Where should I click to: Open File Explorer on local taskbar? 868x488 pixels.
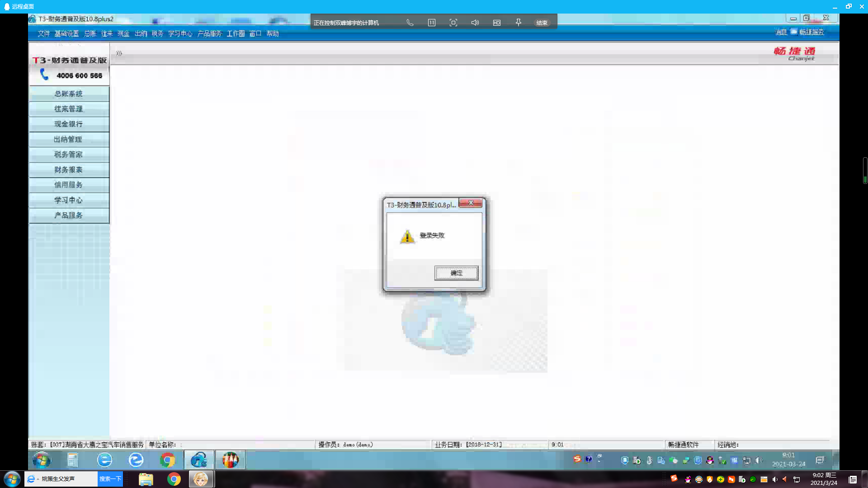pos(146,479)
